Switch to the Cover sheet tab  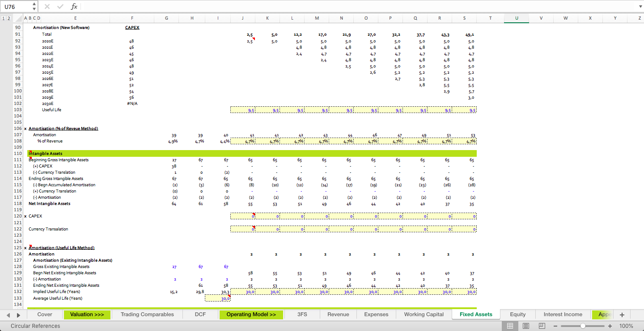pyautogui.click(x=45, y=314)
